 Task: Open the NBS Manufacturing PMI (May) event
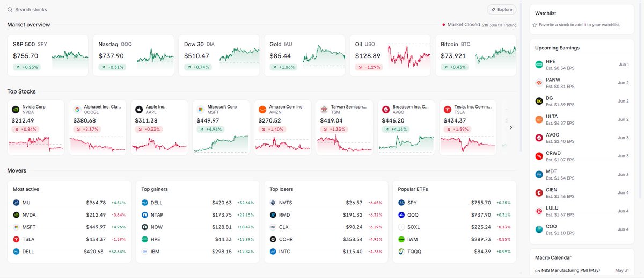[x=582, y=270]
